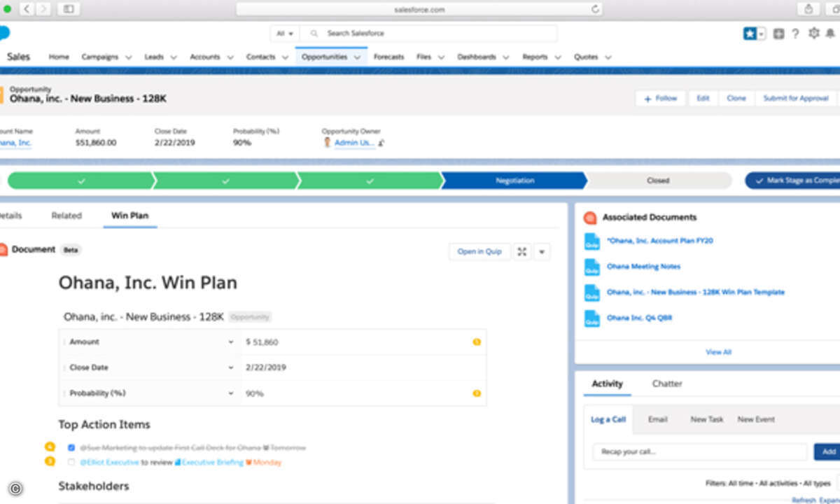Screen dimensions: 840x504
Task: Switch to the Chatter tab
Action: (667, 384)
